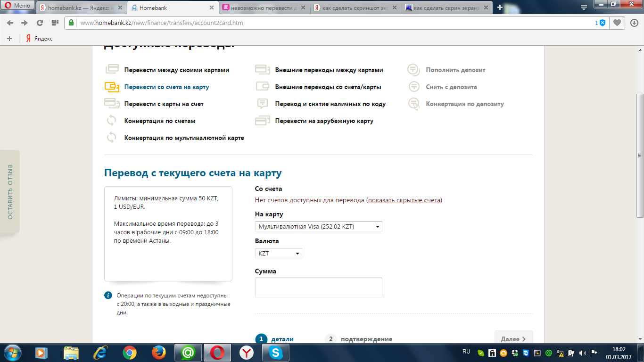Click the coin icon beside 'Пополнить депозит'
The width and height of the screenshot is (644, 362).
(x=413, y=70)
